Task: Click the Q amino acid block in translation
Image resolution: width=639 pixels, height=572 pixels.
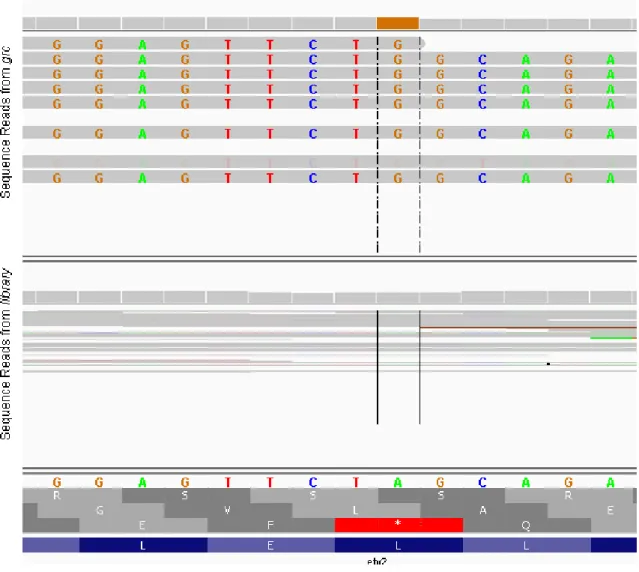Action: (527, 525)
